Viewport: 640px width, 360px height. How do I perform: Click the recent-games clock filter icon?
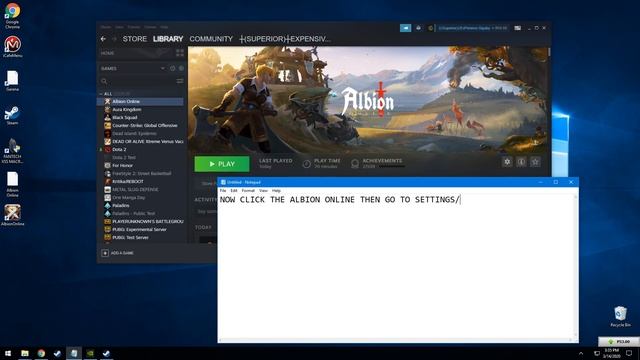coord(172,69)
